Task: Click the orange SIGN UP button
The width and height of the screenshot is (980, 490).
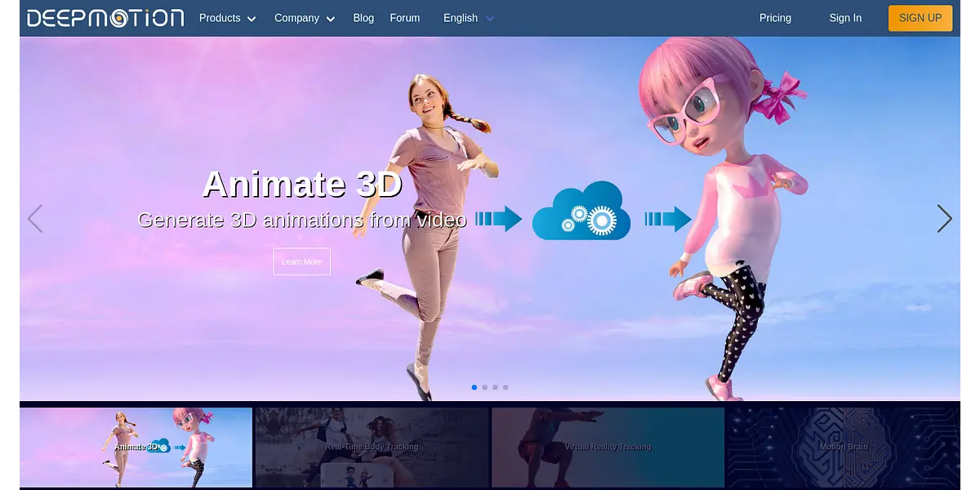Action: (x=920, y=18)
